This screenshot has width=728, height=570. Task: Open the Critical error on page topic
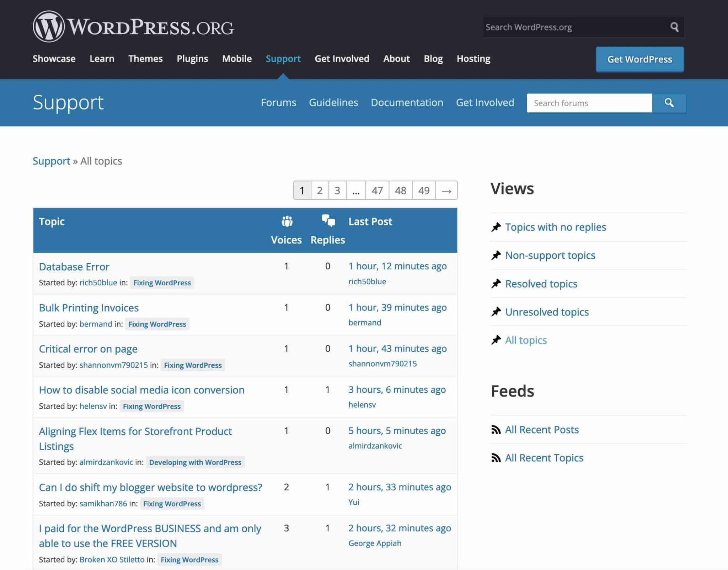coord(88,349)
